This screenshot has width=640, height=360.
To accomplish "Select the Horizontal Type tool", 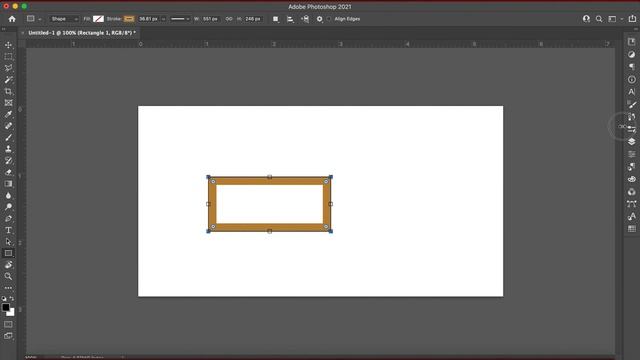I will coord(8,230).
